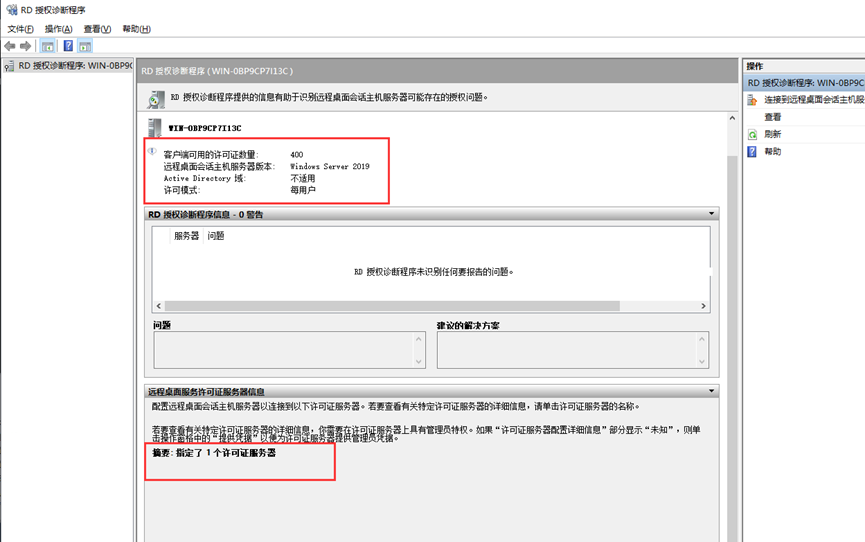Open help via blue question mark toolbar icon
Viewport: 865px width, 542px height.
pyautogui.click(x=68, y=46)
